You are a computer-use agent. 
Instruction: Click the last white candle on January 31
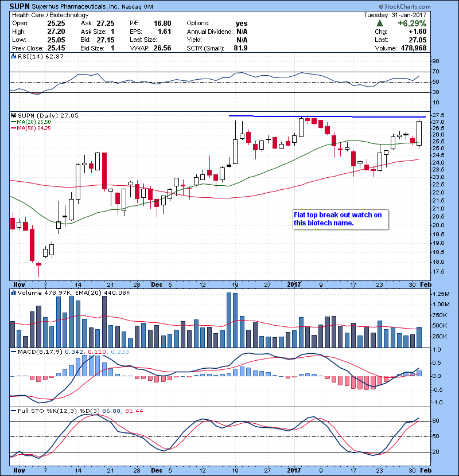[x=419, y=133]
